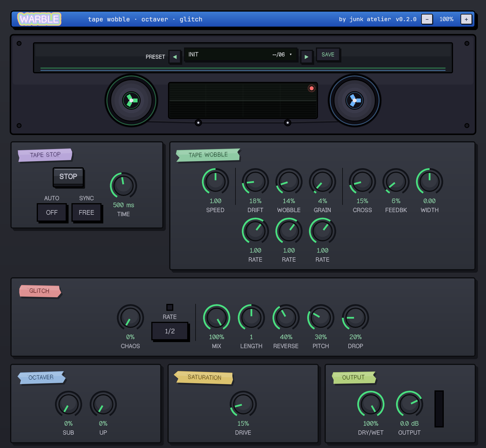Open the glitch RATE 1/2 selector
Image resolution: width=486 pixels, height=448 pixels.
click(x=170, y=331)
